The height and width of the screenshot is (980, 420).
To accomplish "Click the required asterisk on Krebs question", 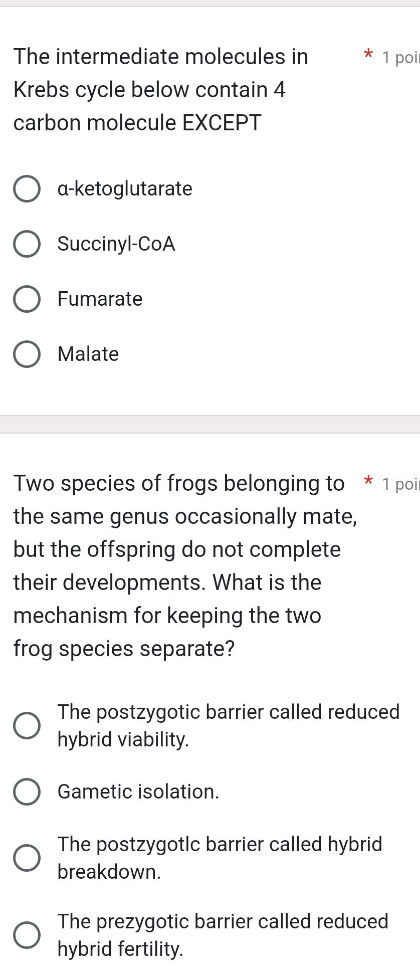I will [368, 55].
